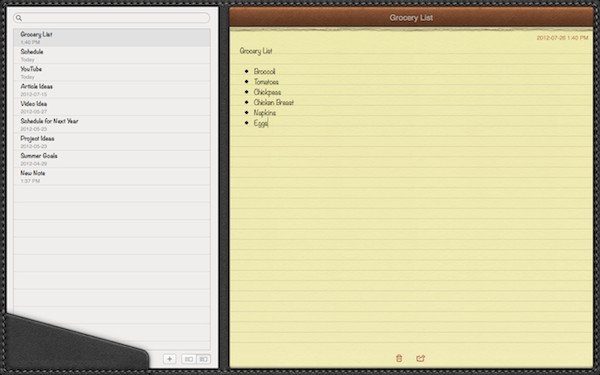
Task: Click the plus button to add a new note
Action: pyautogui.click(x=170, y=359)
